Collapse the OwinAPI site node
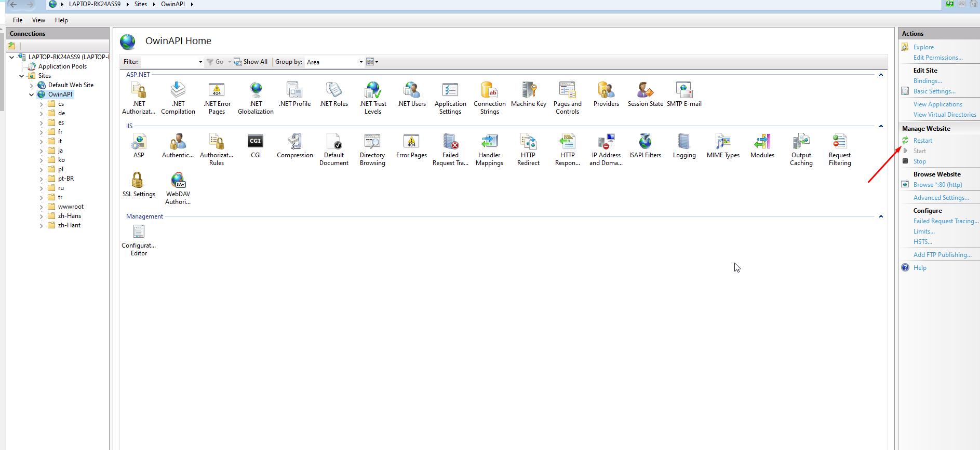 click(x=32, y=94)
